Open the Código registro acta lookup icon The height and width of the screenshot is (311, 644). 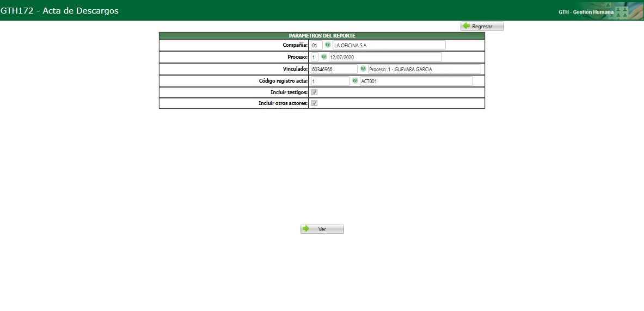pyautogui.click(x=355, y=81)
